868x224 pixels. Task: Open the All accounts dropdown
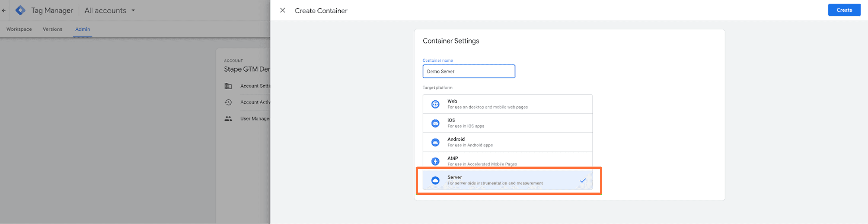[x=110, y=11]
